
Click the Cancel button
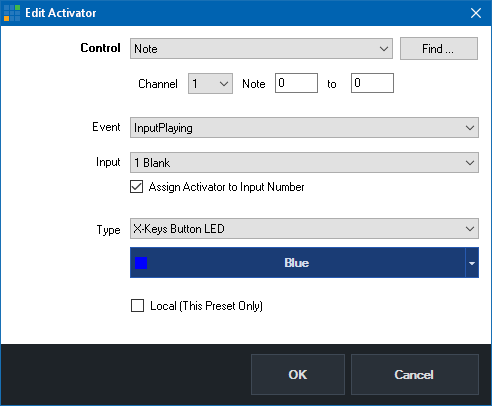(x=415, y=374)
